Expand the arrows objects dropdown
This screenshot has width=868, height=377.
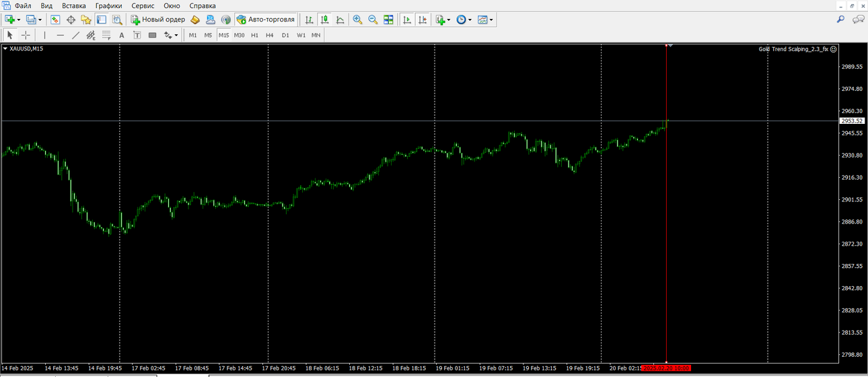176,35
